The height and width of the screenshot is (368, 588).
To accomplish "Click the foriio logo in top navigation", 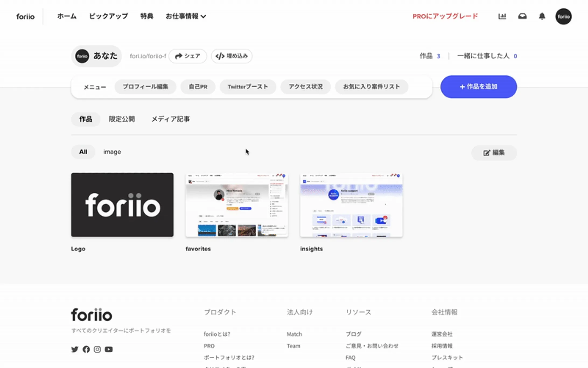I will click(x=25, y=17).
